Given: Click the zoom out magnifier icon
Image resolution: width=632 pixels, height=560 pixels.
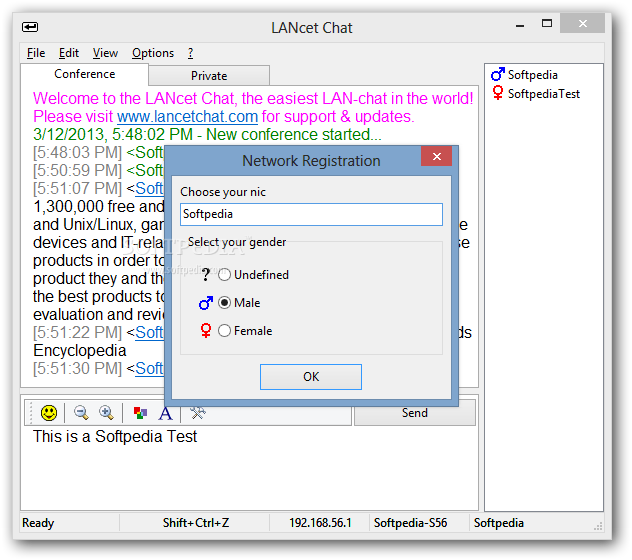Looking at the screenshot, I should point(81,412).
